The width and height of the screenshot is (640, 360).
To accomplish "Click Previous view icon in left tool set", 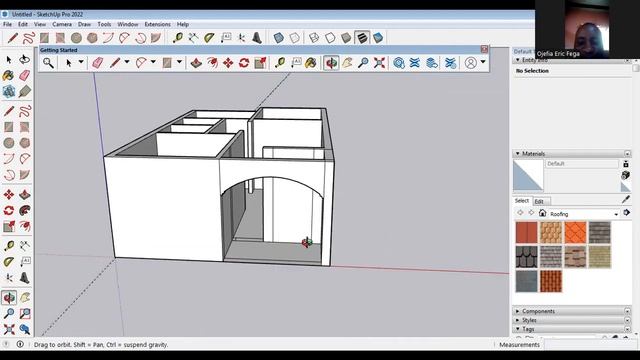I will (24, 329).
